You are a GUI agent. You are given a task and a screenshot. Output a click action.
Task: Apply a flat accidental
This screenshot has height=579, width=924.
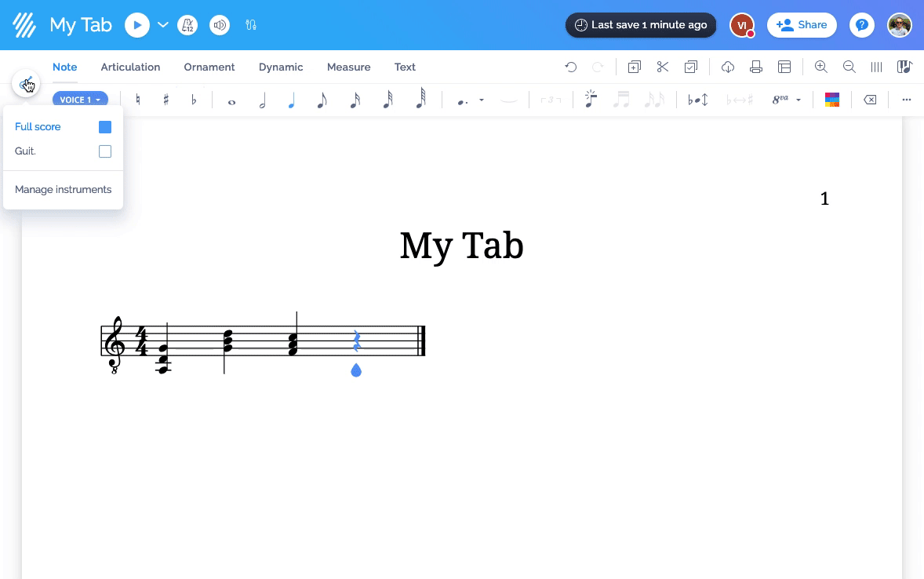click(x=194, y=100)
